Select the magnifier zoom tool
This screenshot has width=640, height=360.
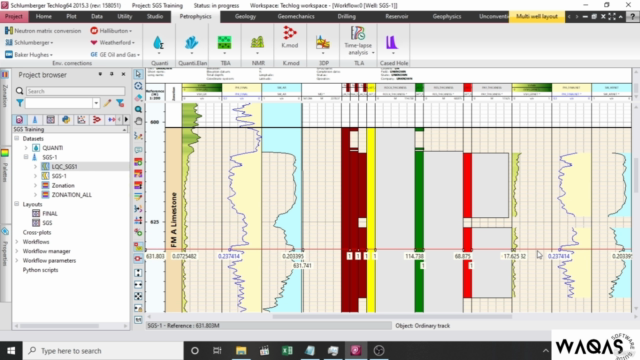[x=138, y=109]
